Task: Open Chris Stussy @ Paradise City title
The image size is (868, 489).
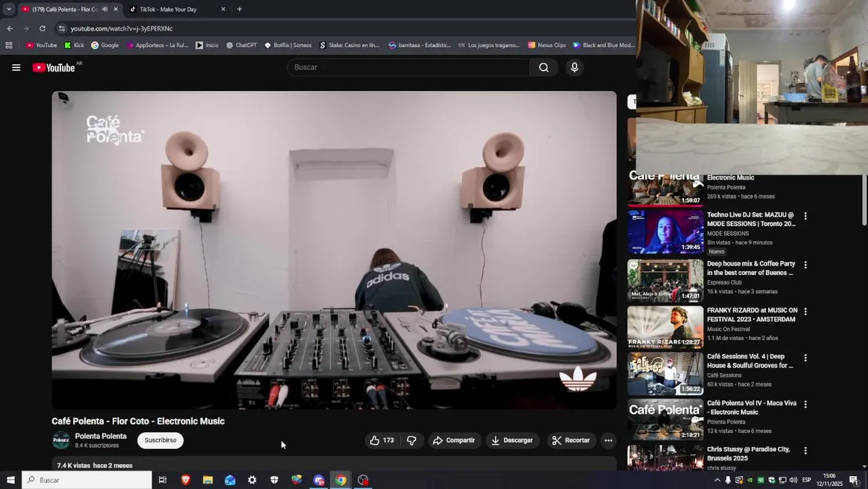Action: click(x=748, y=454)
